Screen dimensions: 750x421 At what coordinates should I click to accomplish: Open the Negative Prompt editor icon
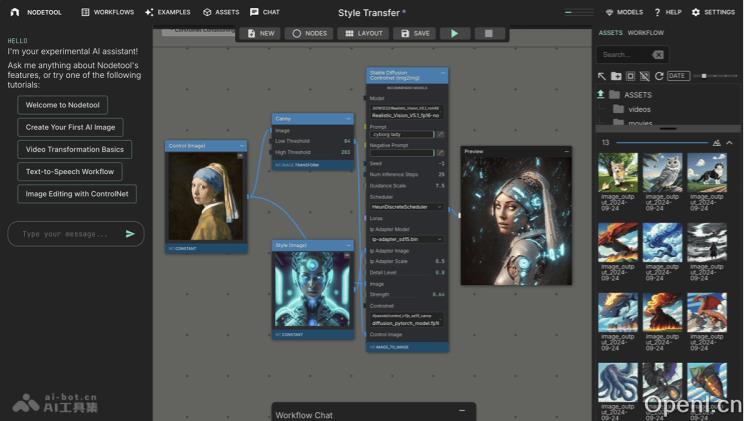pyautogui.click(x=441, y=153)
